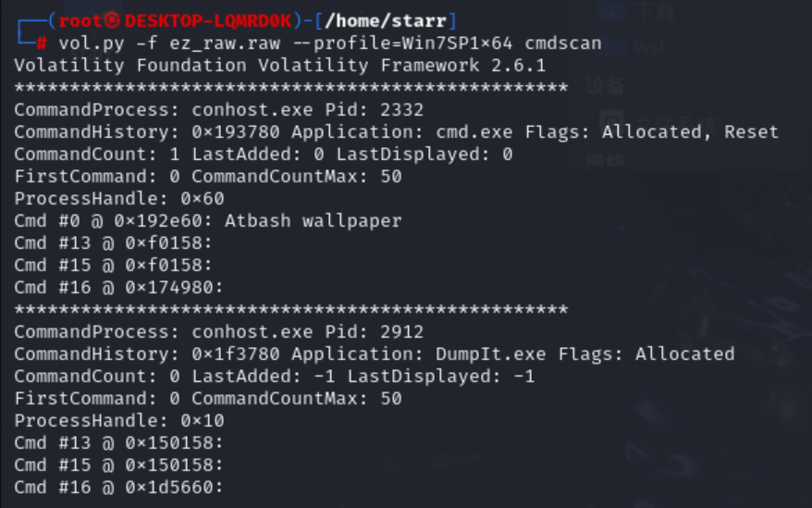812x508 pixels.
Task: Click the second asterisk separator line
Action: tap(291, 309)
